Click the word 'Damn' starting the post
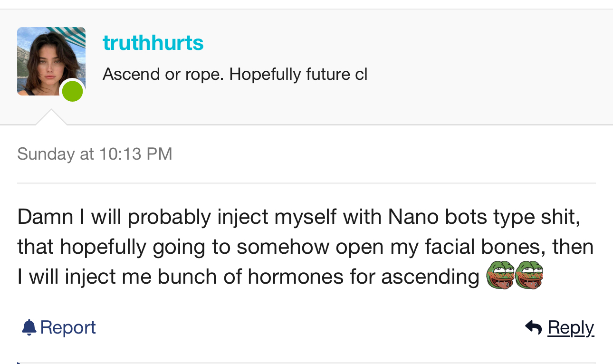Image resolution: width=613 pixels, height=364 pixels. click(x=45, y=217)
